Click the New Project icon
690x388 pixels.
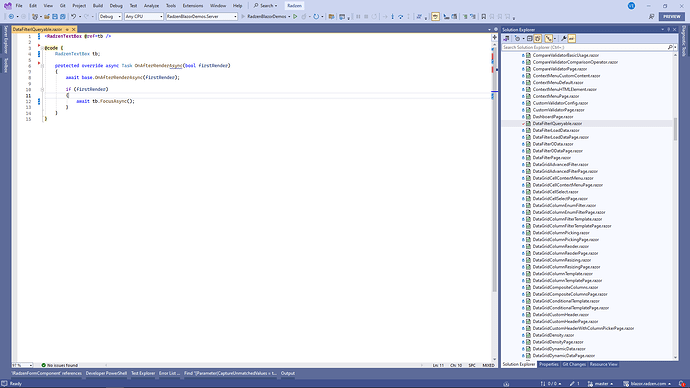(35, 16)
